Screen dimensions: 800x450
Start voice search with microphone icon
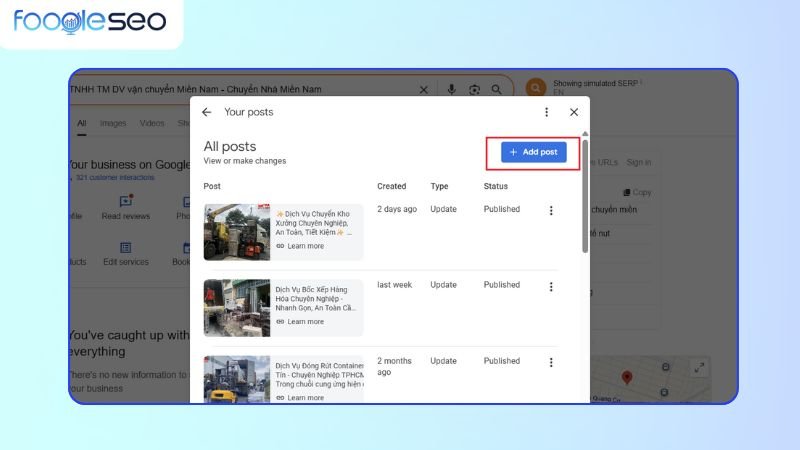click(451, 90)
